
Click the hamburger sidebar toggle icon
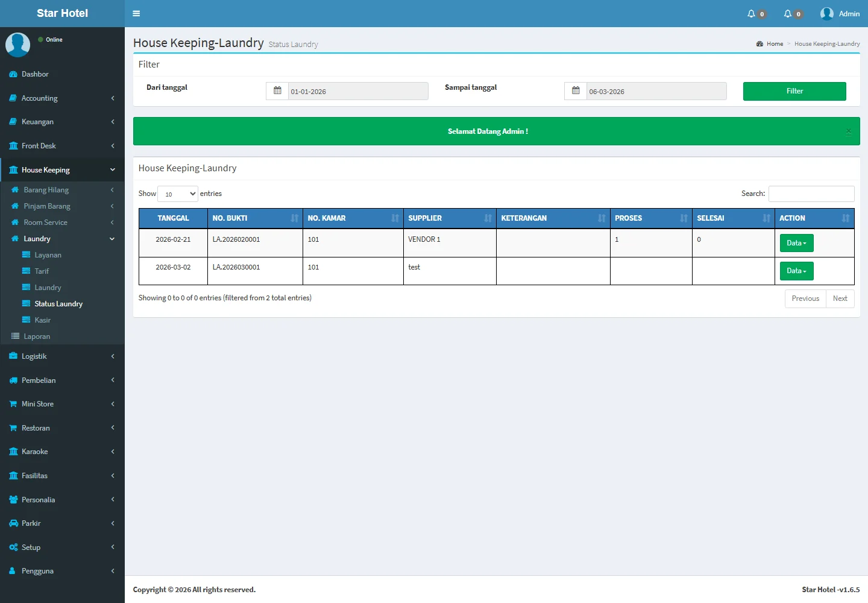point(136,13)
